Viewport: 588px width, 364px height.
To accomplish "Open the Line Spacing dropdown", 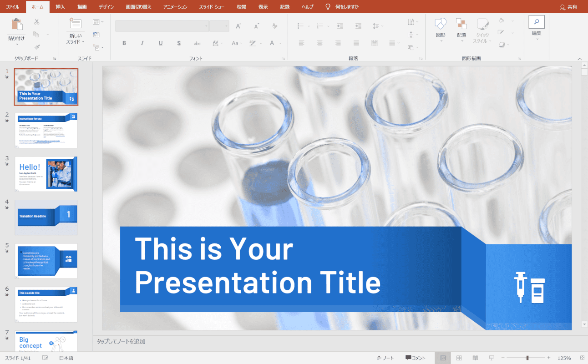I will (378, 26).
